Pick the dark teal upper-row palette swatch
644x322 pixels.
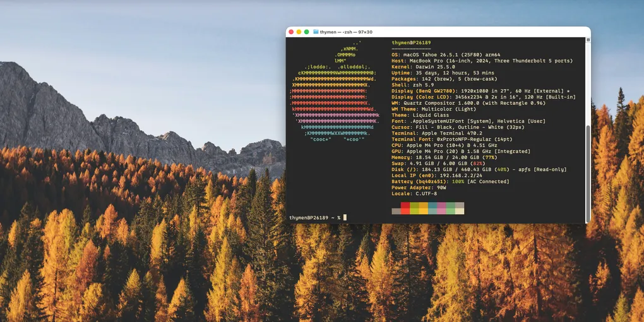click(x=432, y=205)
